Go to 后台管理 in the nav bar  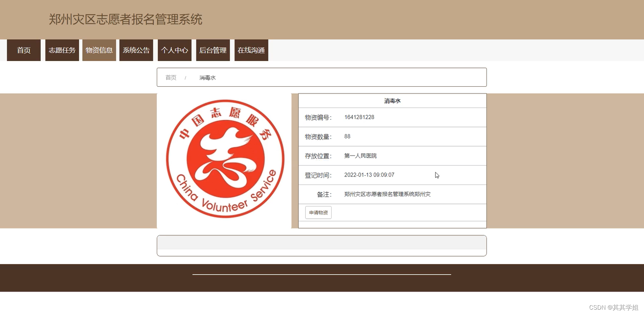(x=213, y=50)
